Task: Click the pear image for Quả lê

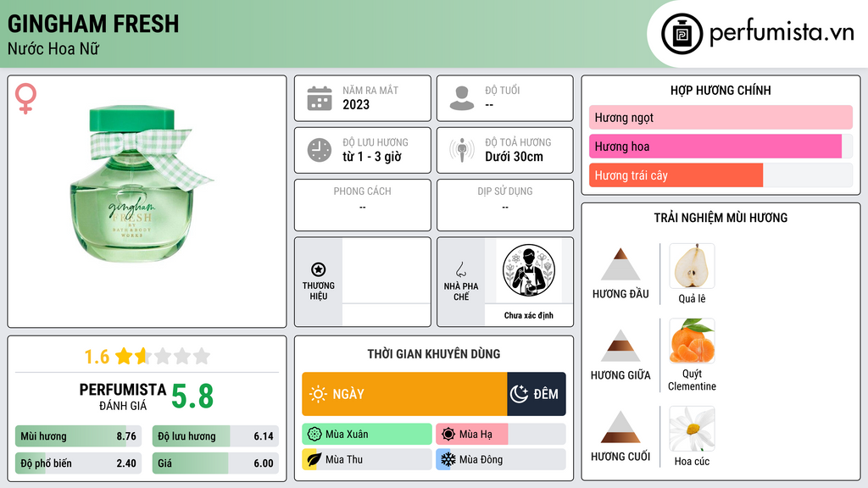Action: click(692, 265)
